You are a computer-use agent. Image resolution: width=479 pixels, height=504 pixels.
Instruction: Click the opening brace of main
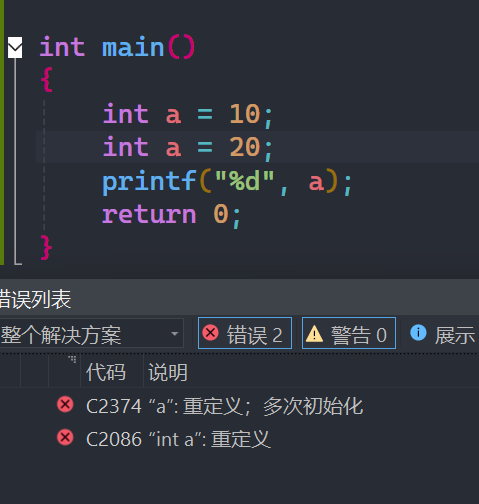46,79
